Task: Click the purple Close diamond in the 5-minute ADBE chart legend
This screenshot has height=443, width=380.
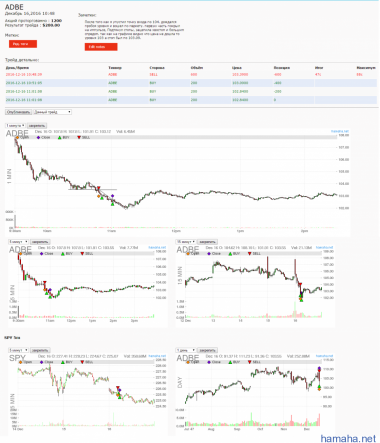Action: point(42,254)
